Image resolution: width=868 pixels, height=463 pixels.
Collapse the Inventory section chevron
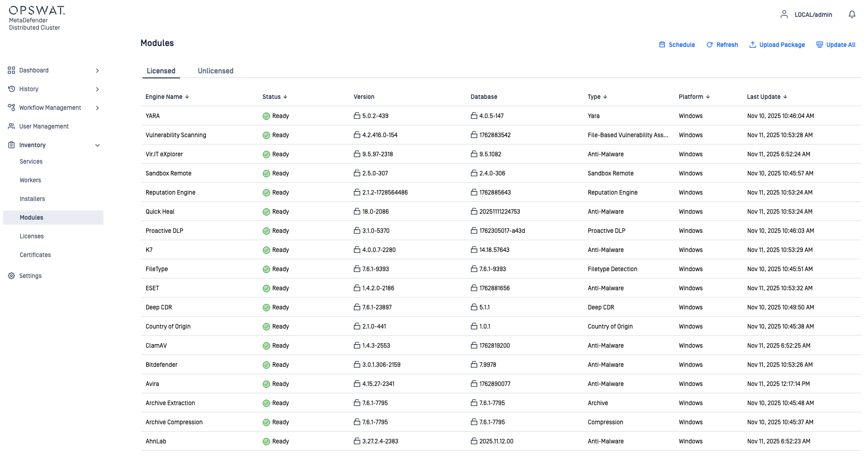(x=97, y=145)
